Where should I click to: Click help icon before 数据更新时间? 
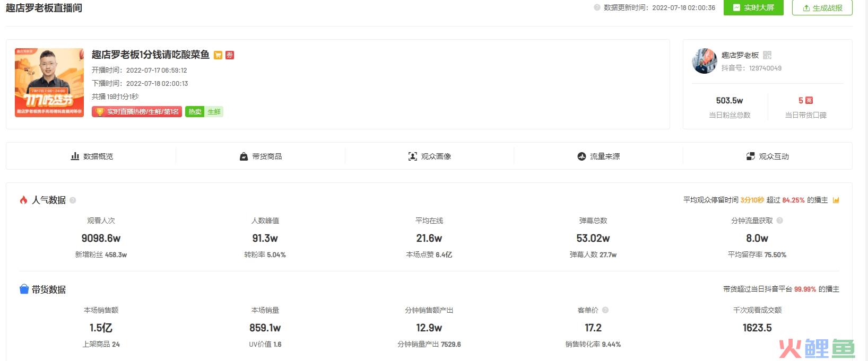click(597, 7)
